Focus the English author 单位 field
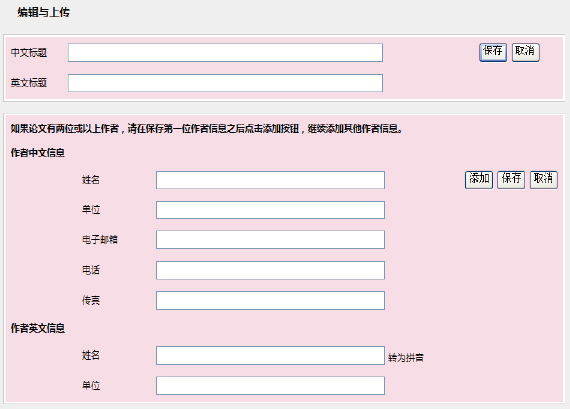This screenshot has width=570, height=409. point(270,385)
